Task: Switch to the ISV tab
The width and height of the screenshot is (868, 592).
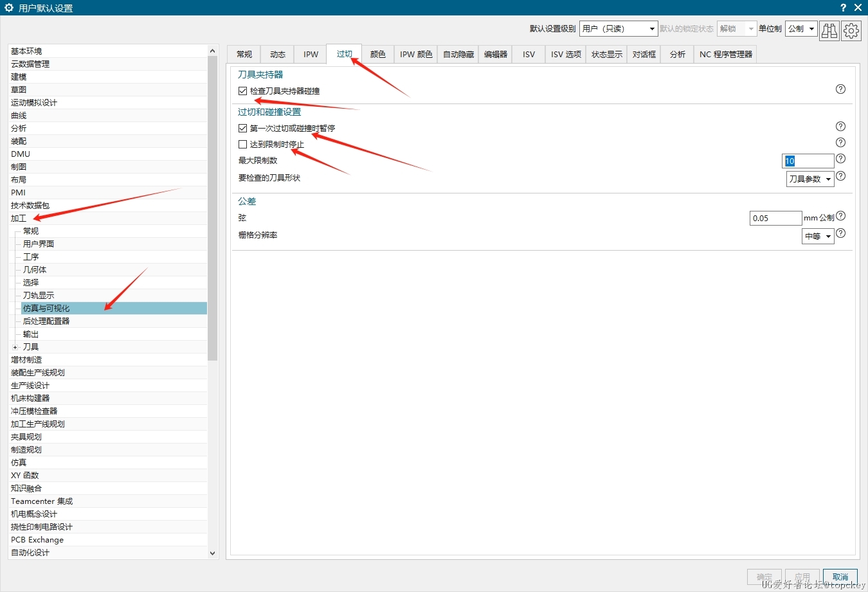Action: 529,55
